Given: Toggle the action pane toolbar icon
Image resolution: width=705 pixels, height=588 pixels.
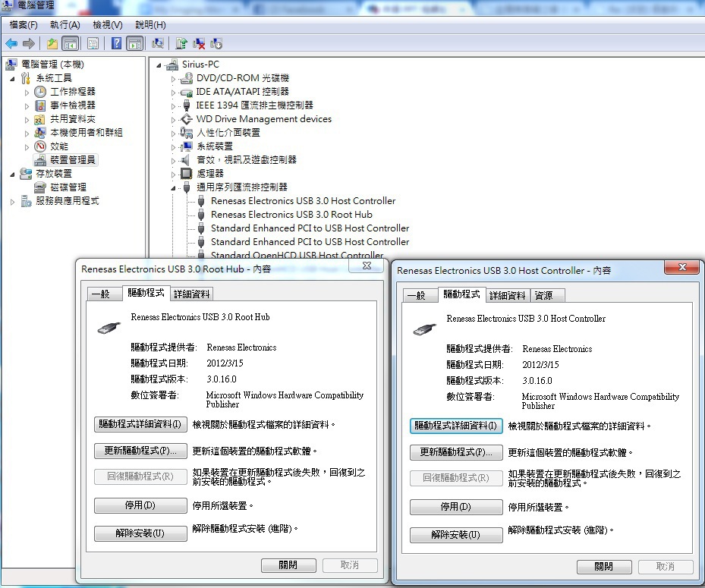Looking at the screenshot, I should point(135,43).
